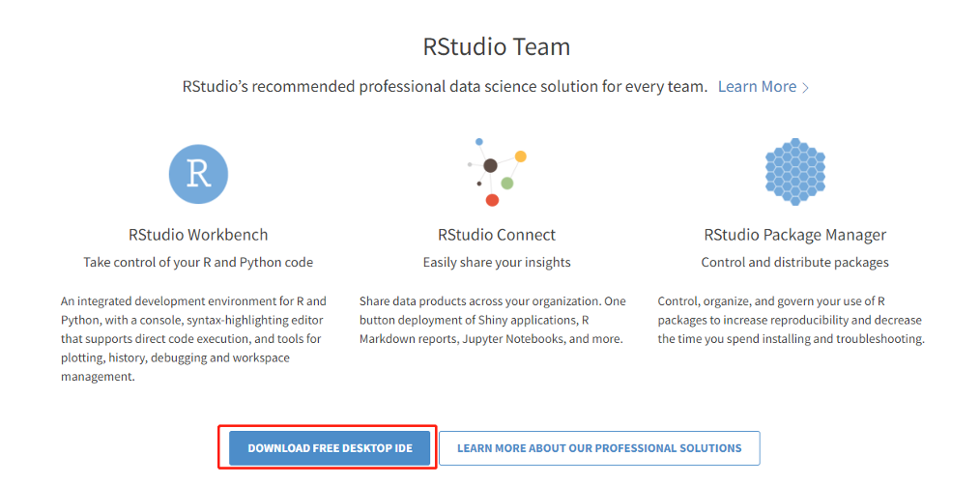Click Learn More About Our Professional Solutions
Screen dimensions: 980x485
[x=599, y=448]
